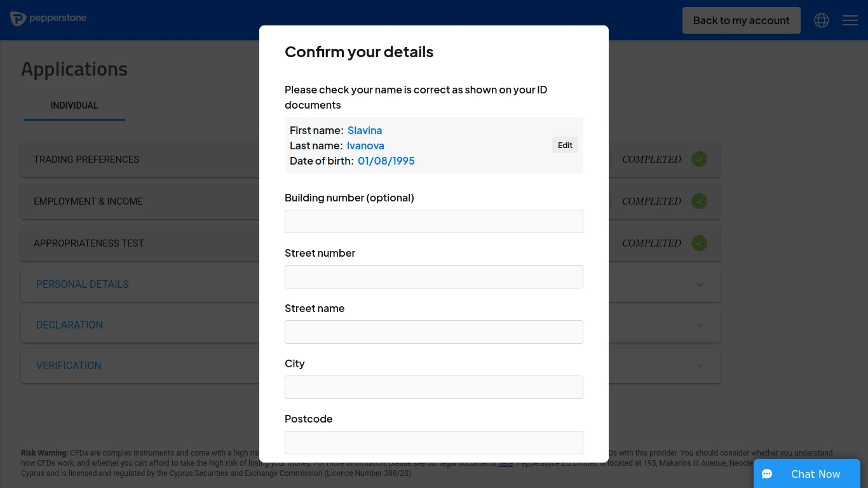Expand the Declaration section chevron

click(x=700, y=325)
